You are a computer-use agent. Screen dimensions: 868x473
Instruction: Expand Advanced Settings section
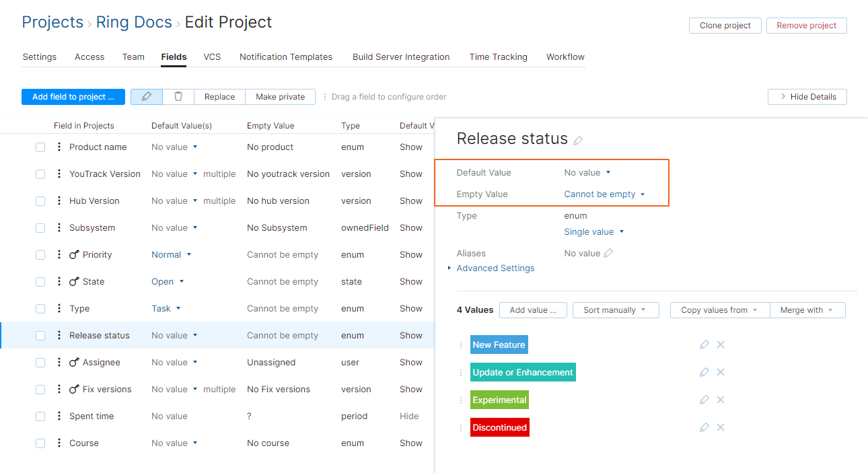click(495, 268)
